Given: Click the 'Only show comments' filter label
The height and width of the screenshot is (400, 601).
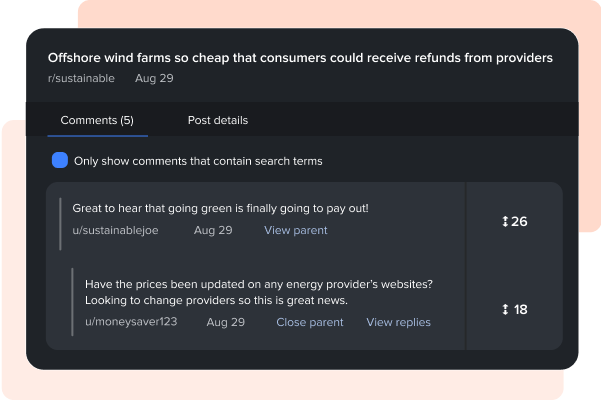Looking at the screenshot, I should pyautogui.click(x=198, y=161).
